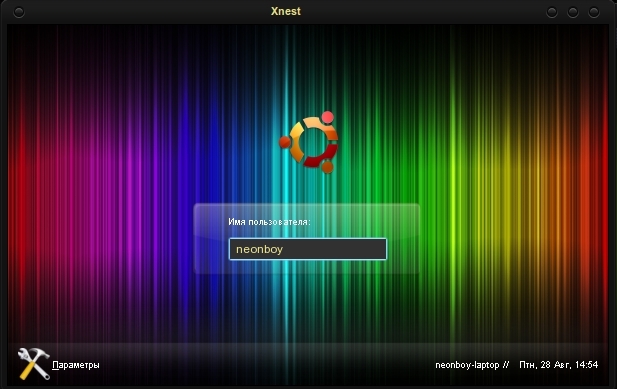Click the middle round title bar button
The height and width of the screenshot is (389, 617).
coord(573,12)
